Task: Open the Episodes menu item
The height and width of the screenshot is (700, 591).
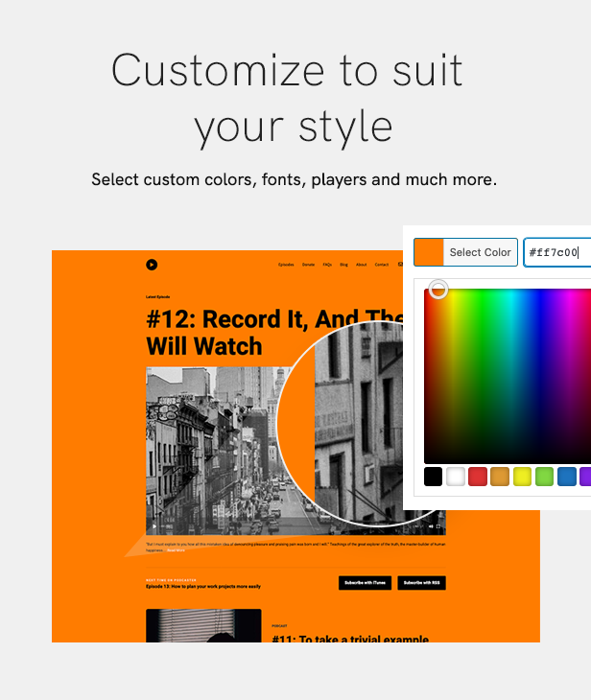Action: coord(286,265)
